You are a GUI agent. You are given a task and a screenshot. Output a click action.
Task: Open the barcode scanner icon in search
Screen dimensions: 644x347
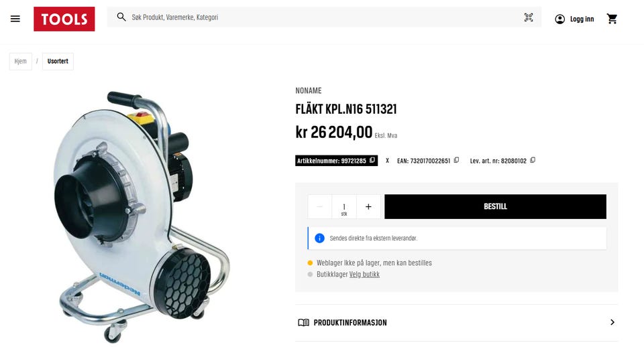point(529,17)
